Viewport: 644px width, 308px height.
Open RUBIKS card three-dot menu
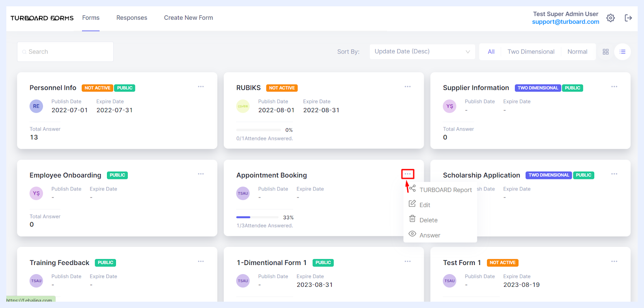coord(408,86)
